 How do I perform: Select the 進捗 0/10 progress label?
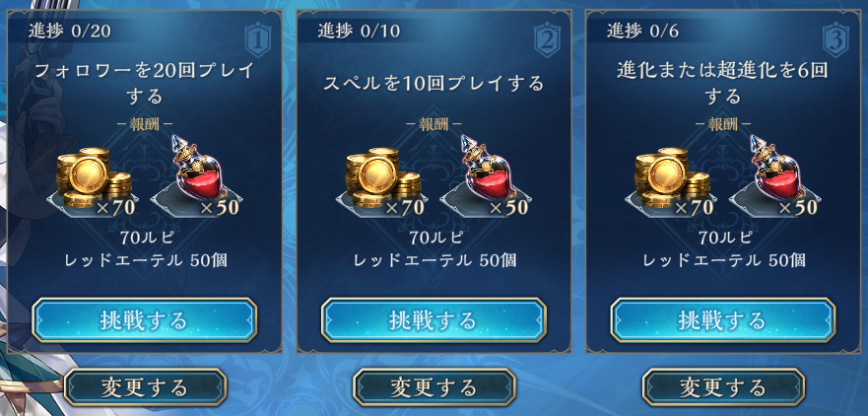[x=359, y=31]
